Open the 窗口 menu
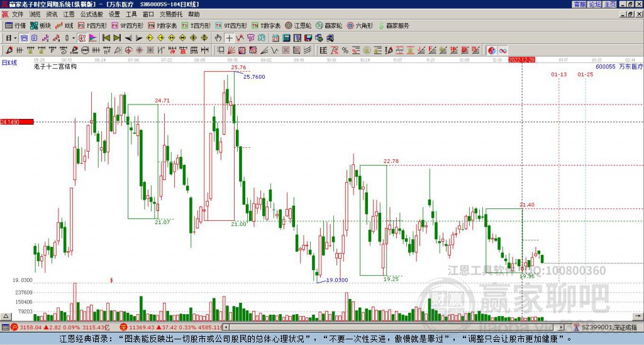This screenshot has height=345, width=644. (x=148, y=14)
